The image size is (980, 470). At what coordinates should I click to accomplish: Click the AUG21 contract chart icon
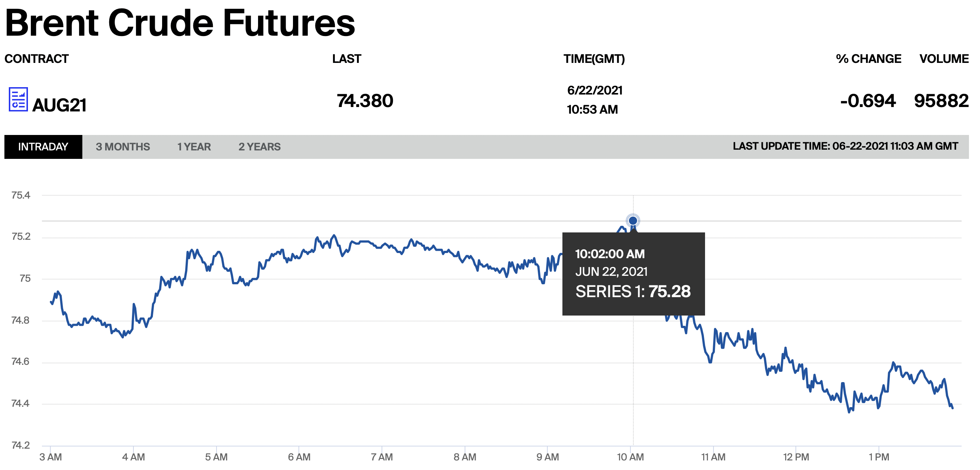click(18, 101)
